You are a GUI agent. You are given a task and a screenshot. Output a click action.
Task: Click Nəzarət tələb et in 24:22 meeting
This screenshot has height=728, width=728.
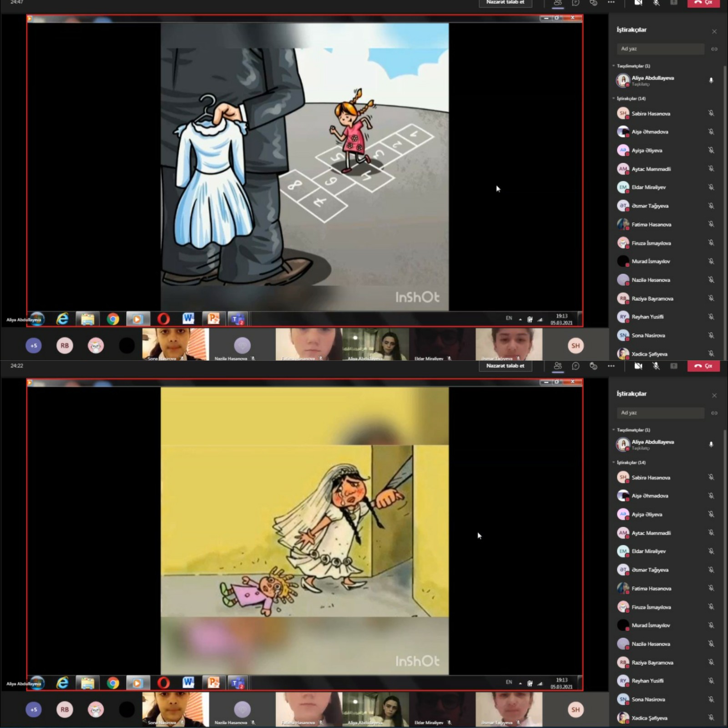point(506,366)
